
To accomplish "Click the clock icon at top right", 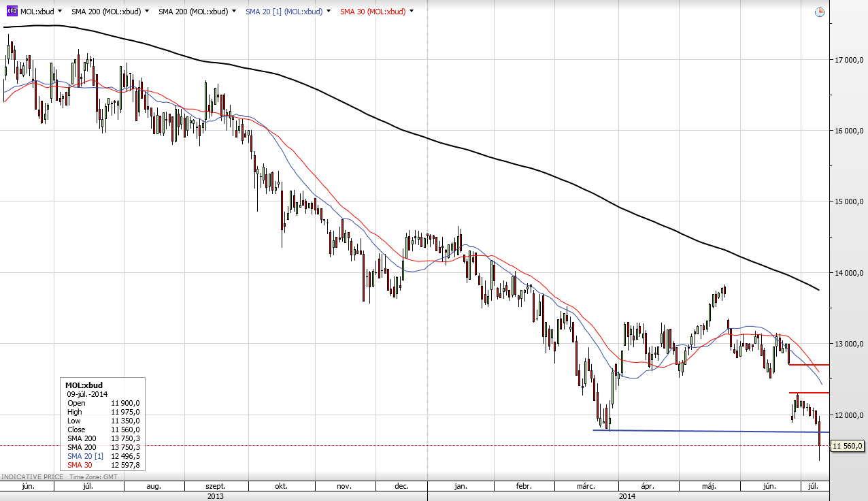I will coord(819,12).
